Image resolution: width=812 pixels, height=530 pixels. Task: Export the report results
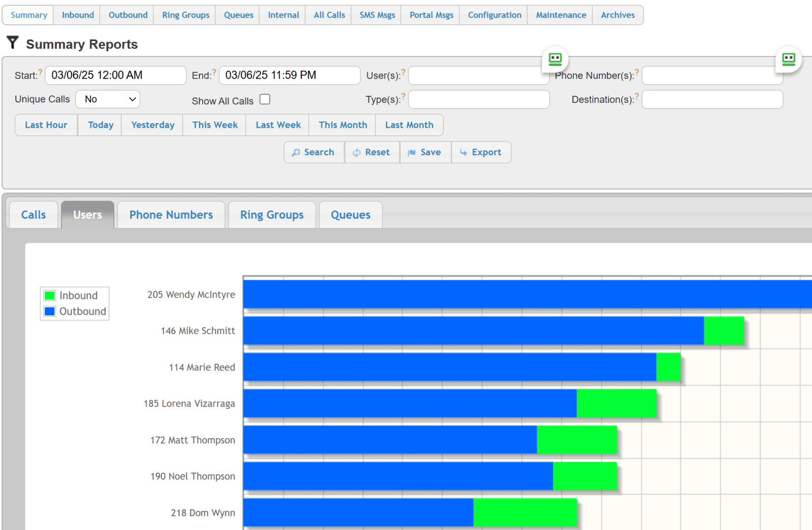[481, 152]
